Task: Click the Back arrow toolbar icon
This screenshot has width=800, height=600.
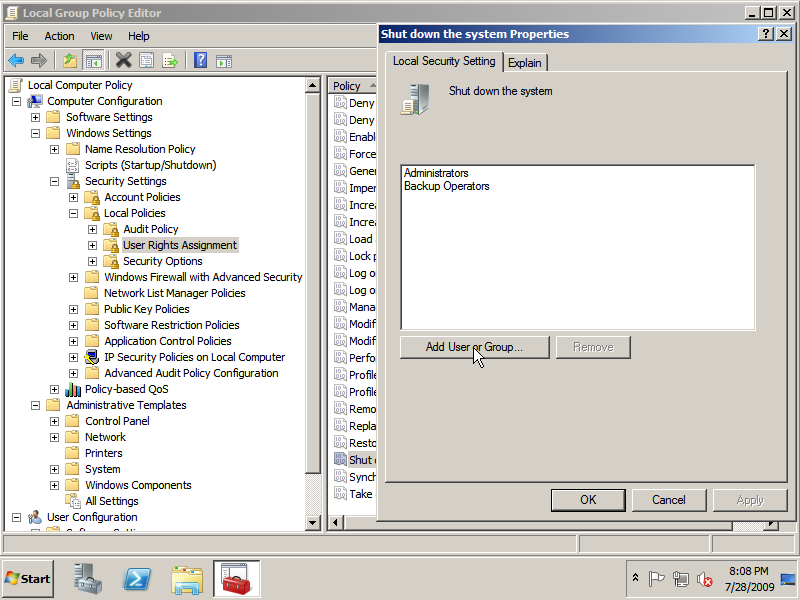Action: click(x=16, y=61)
